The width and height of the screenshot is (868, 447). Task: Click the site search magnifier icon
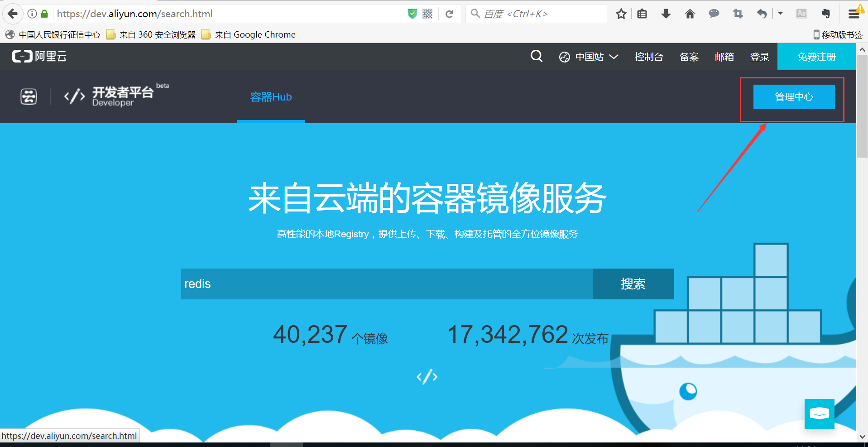[x=537, y=56]
